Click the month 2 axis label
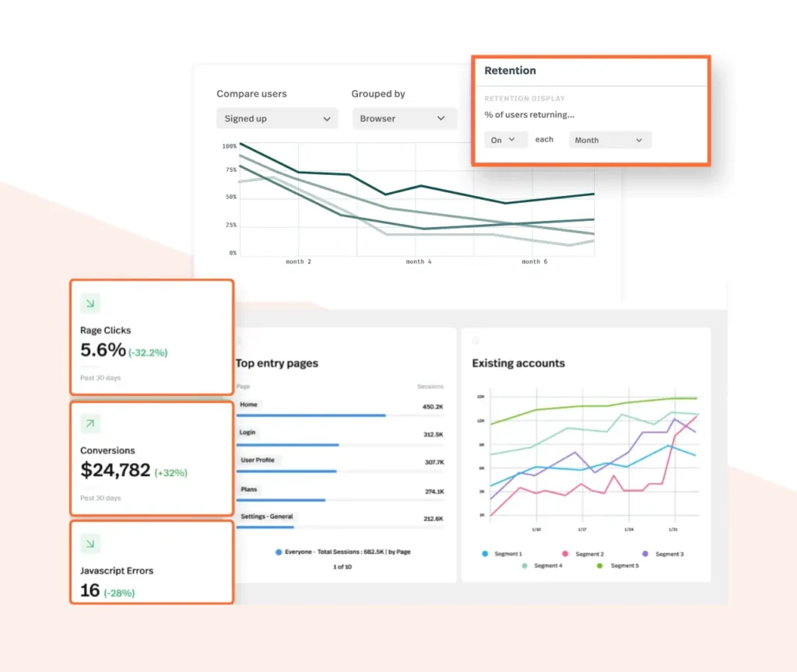 click(298, 261)
